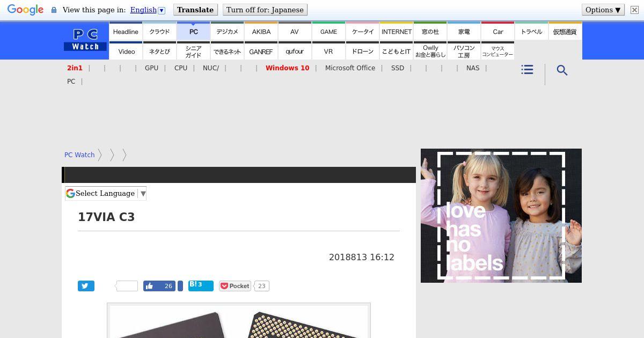This screenshot has height=338, width=644.
Task: Click the Facebook like thumbs-up button
Action: pyautogui.click(x=159, y=286)
